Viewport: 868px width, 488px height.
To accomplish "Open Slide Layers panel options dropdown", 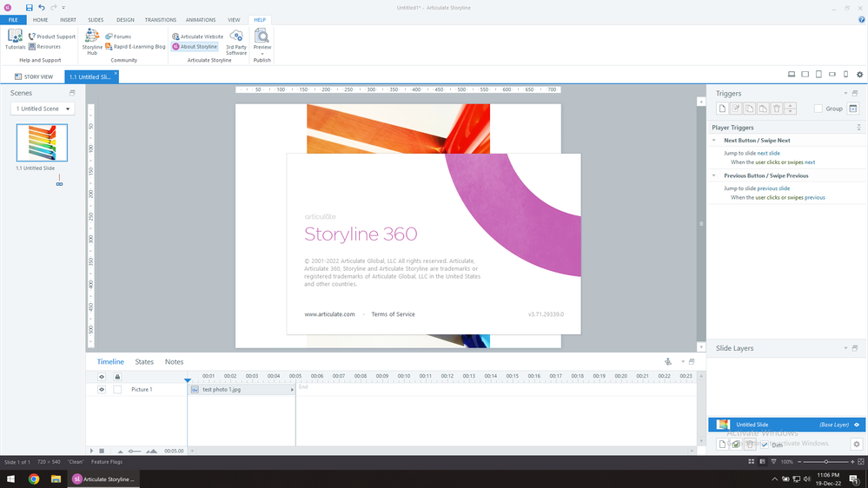I will [x=845, y=348].
